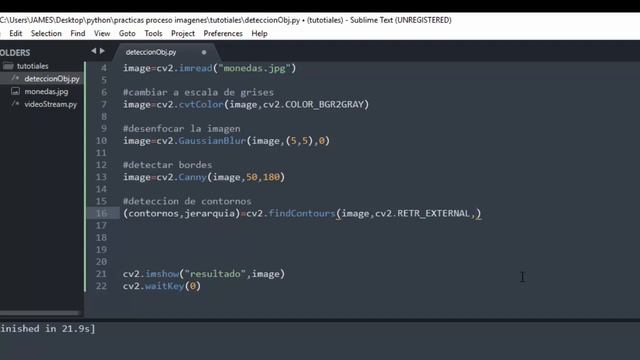Click line number 22 in the gutter
Image resolution: width=640 pixels, height=360 pixels.
click(101, 286)
